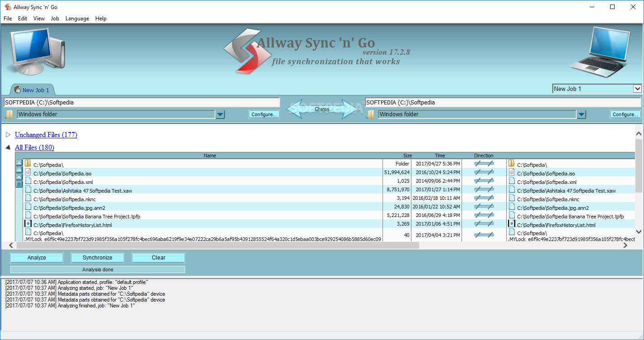
Task: Click the Direction column header
Action: coord(484,156)
